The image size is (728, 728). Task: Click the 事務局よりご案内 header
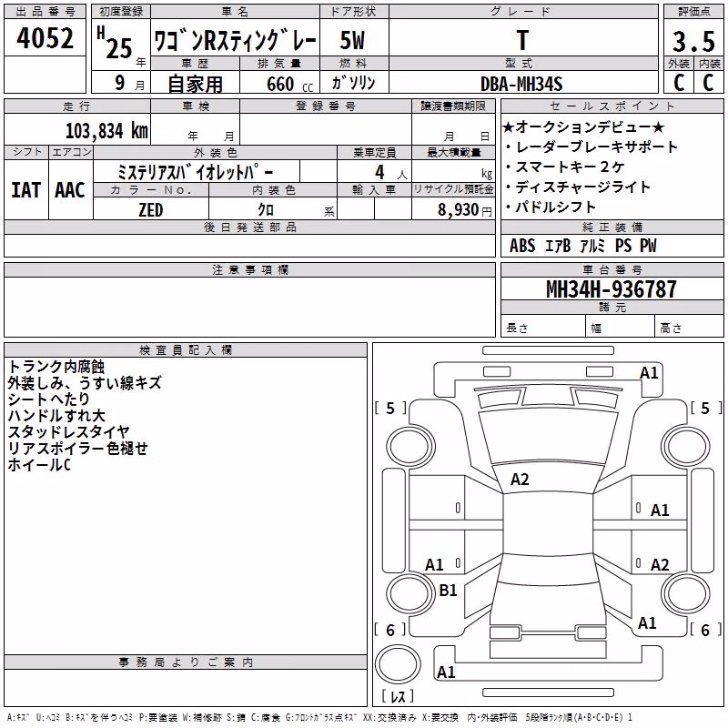pyautogui.click(x=186, y=662)
